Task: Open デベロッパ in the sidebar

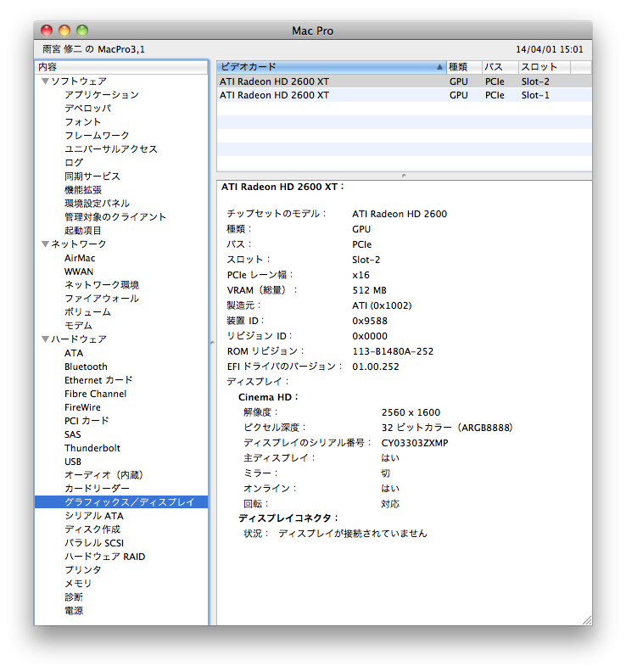Action: coord(88,109)
